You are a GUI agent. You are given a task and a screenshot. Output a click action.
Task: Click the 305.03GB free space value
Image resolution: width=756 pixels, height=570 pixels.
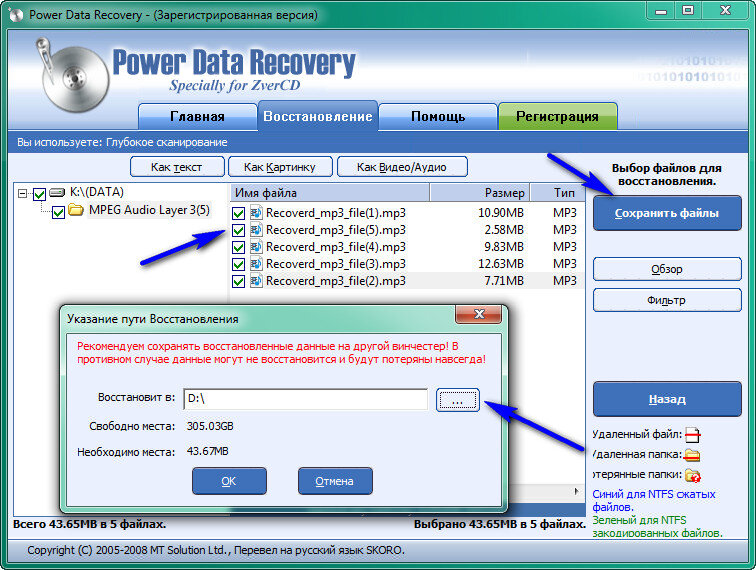[210, 426]
